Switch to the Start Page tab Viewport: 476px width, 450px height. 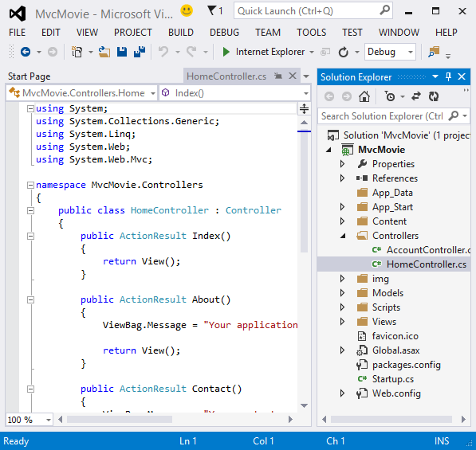(30, 76)
